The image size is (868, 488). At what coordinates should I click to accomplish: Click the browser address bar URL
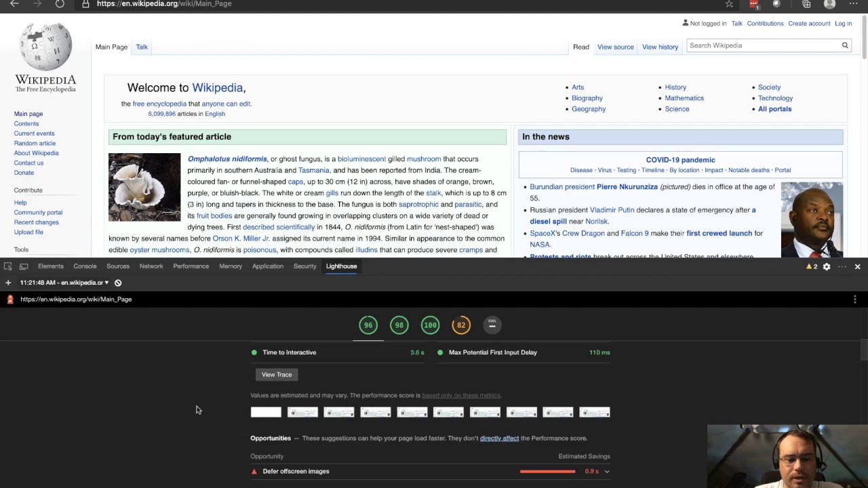[164, 4]
